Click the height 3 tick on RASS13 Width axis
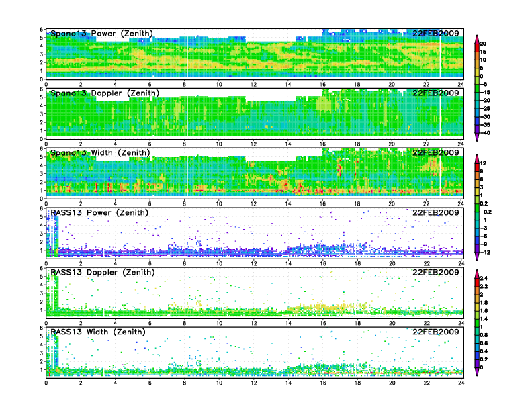The width and height of the screenshot is (532, 411). pos(42,353)
